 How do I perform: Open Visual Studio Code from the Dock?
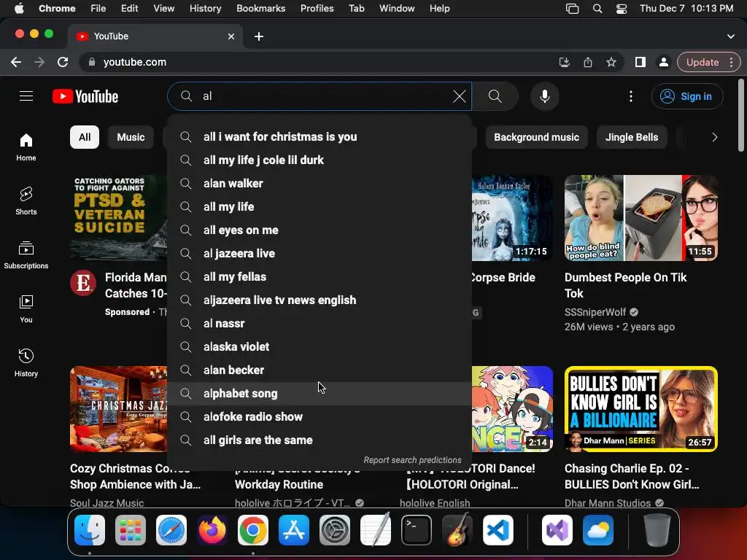498,530
